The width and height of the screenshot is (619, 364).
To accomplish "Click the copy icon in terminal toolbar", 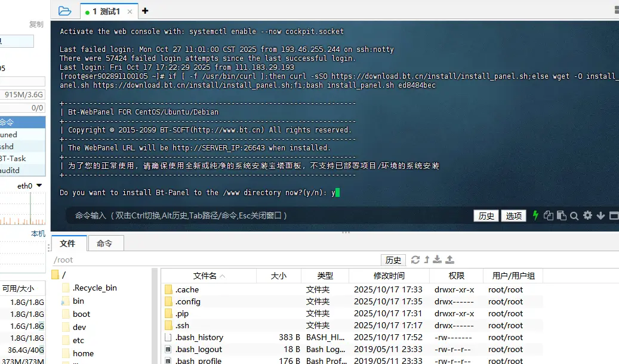I will (549, 215).
